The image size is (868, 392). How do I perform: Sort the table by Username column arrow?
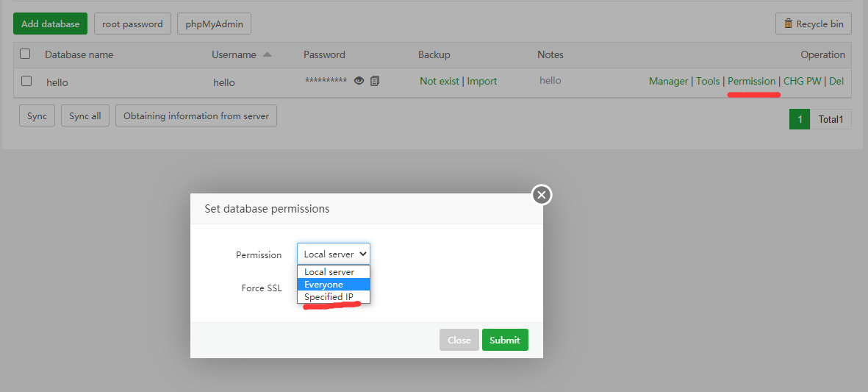tap(267, 54)
